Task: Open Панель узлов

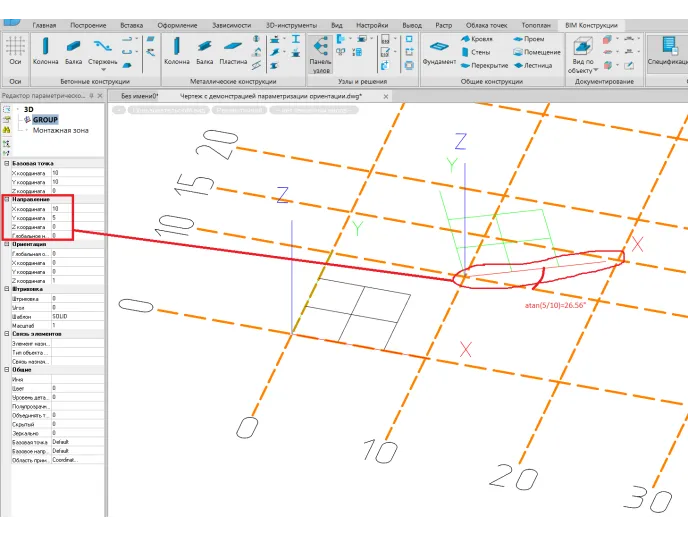Action: [320, 54]
